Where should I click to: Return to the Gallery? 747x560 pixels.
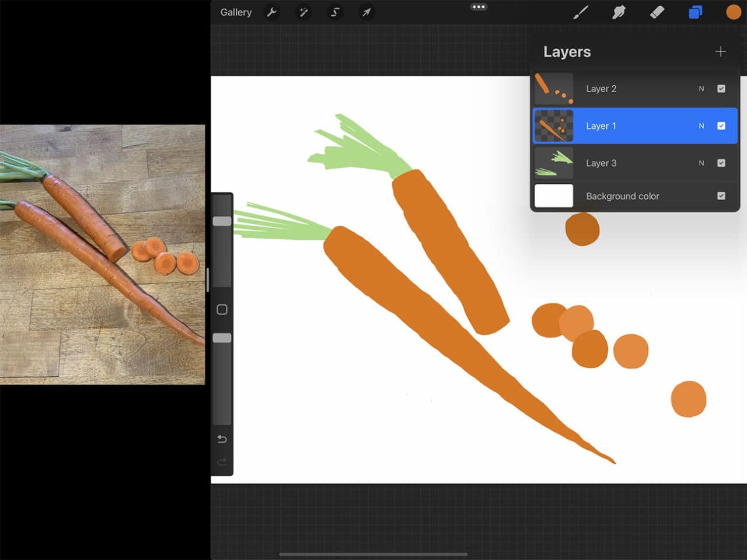click(x=236, y=12)
